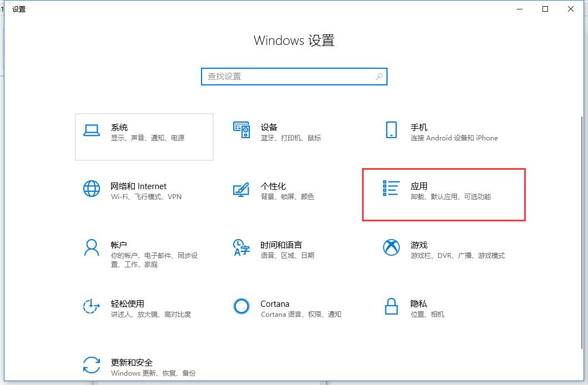The height and width of the screenshot is (385, 588).
Task: Select the 网络和 Internet globe icon
Action: (x=91, y=189)
